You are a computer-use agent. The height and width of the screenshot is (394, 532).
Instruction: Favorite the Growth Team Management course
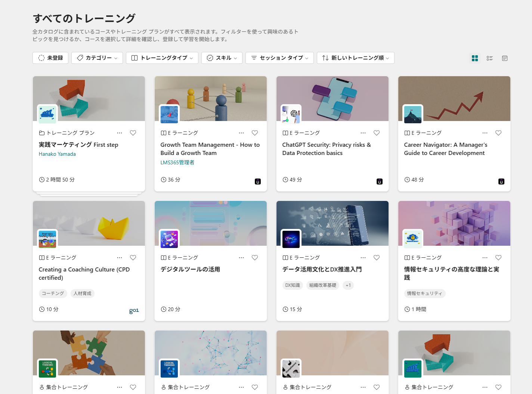(x=255, y=133)
